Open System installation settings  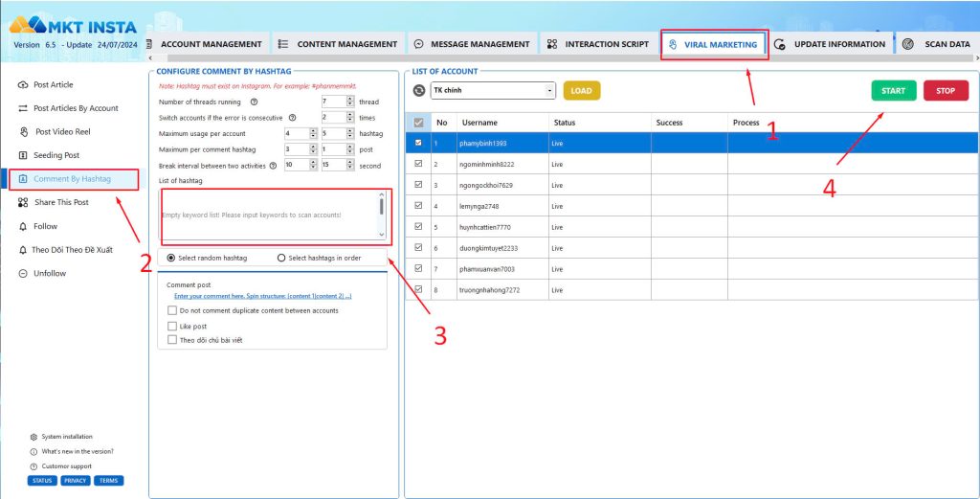tap(61, 437)
